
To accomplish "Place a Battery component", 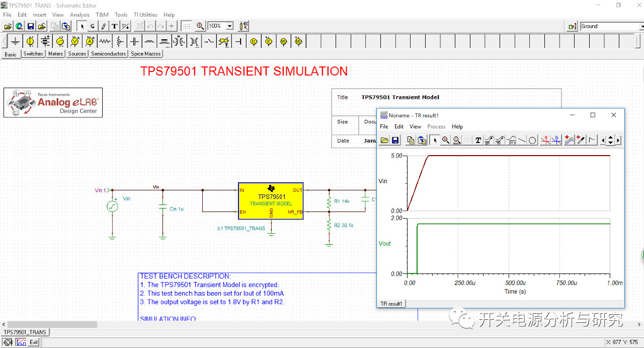I will tap(45, 41).
